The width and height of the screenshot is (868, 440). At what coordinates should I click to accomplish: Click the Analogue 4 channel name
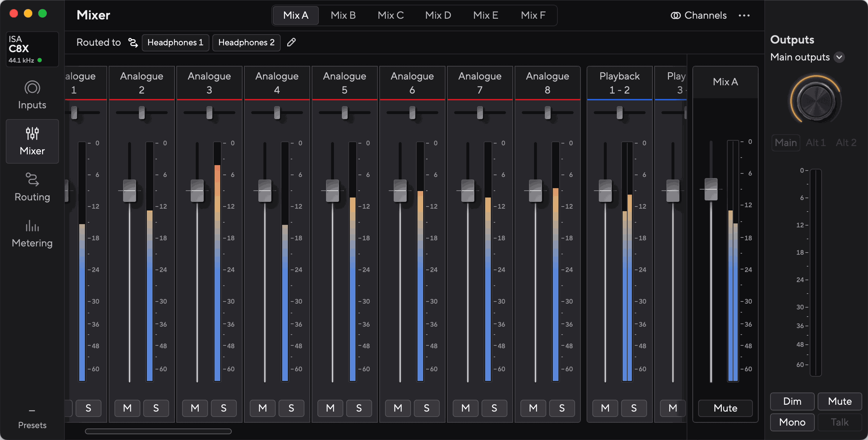point(277,83)
